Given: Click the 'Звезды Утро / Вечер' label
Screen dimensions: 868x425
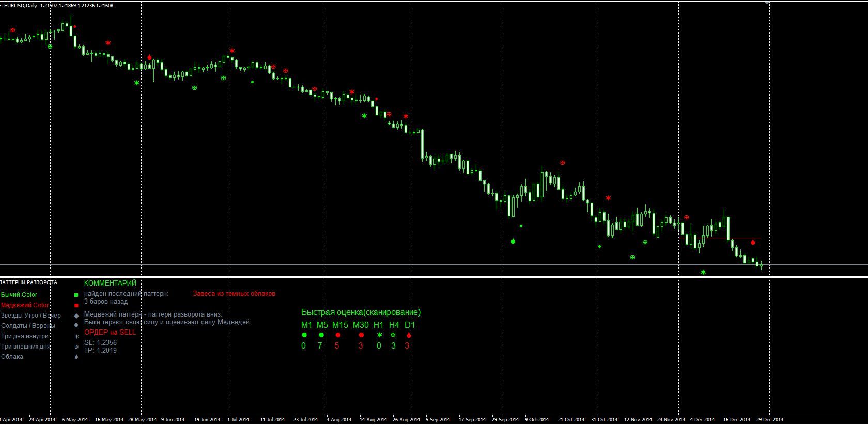Looking at the screenshot, I should [31, 316].
